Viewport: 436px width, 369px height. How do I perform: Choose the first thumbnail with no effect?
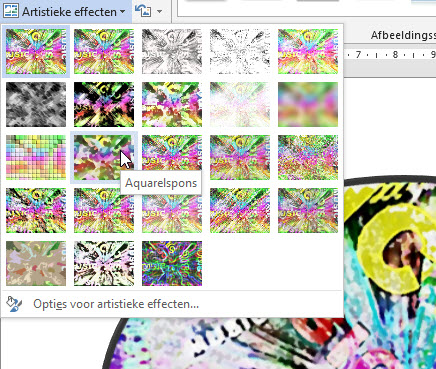[36, 51]
